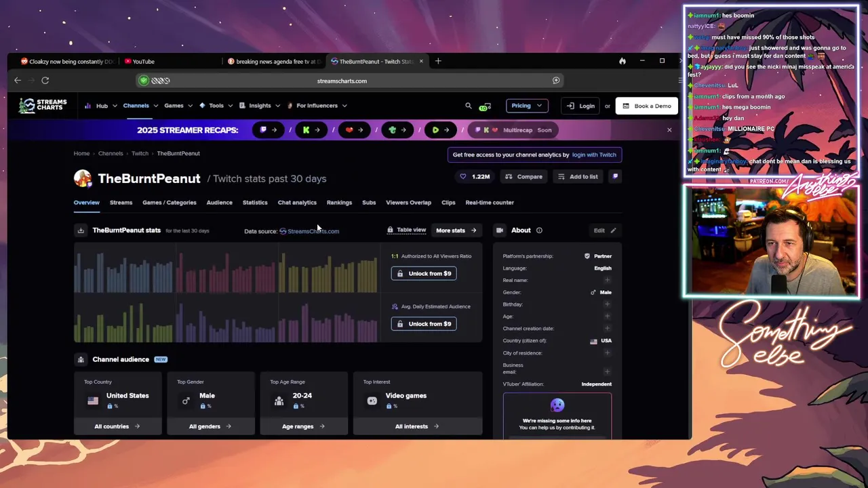
Task: Close the TheBurntPeanut Twitch Stats tab
Action: click(x=421, y=61)
